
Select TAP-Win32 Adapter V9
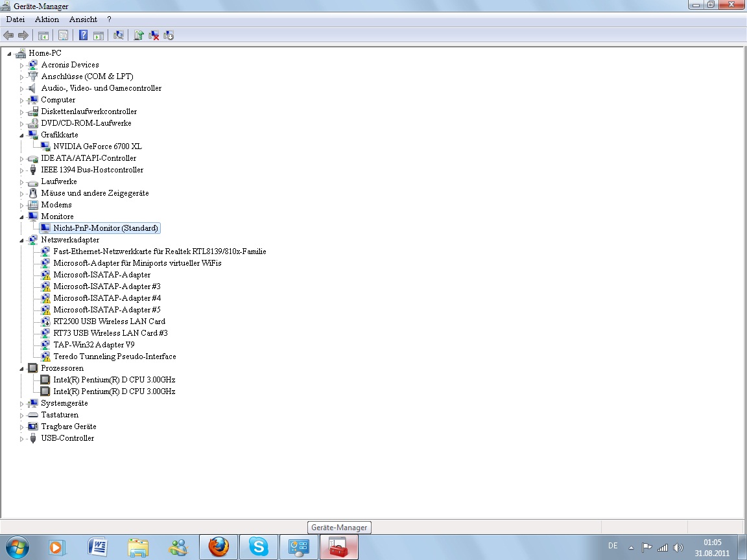click(94, 345)
